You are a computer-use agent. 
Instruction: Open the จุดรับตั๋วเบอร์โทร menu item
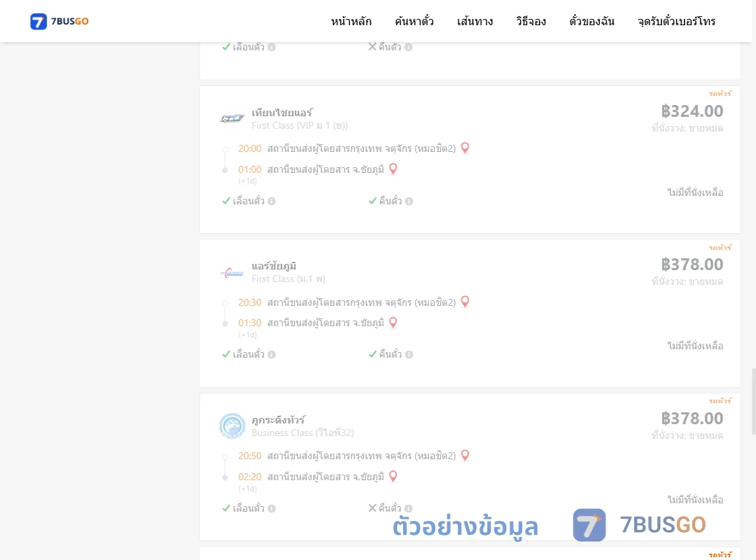(676, 21)
